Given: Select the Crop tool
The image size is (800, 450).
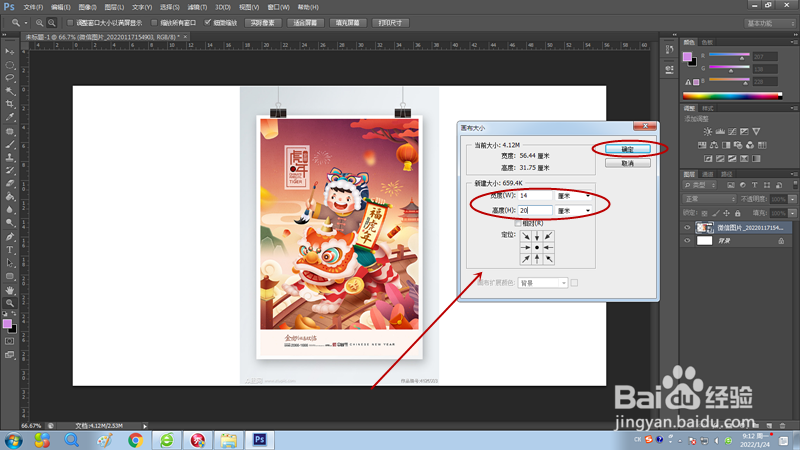Looking at the screenshot, I should tap(10, 104).
